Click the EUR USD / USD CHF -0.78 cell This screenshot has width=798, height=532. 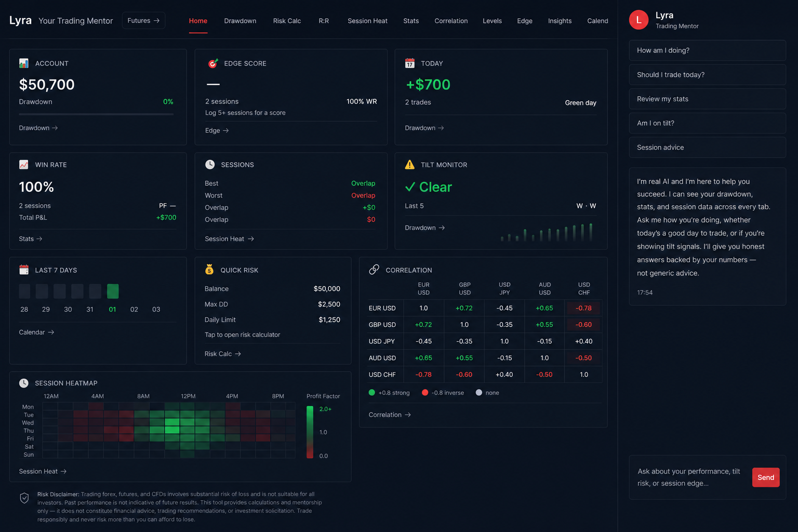pos(584,308)
